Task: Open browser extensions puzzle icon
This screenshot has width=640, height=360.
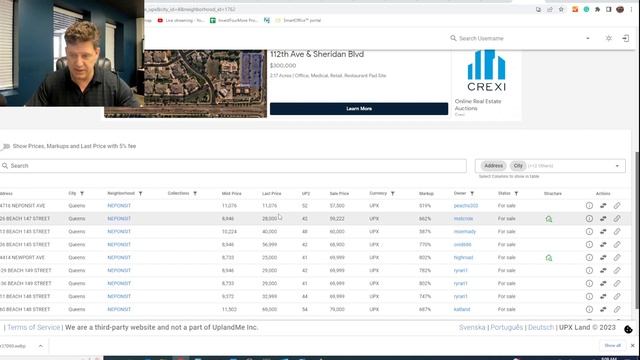Action: tap(598, 9)
